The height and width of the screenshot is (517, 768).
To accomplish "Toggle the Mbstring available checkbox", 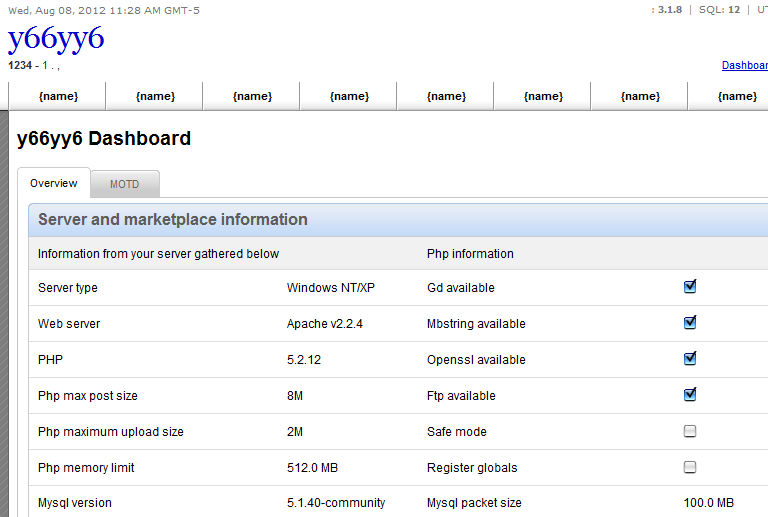I will [x=690, y=323].
